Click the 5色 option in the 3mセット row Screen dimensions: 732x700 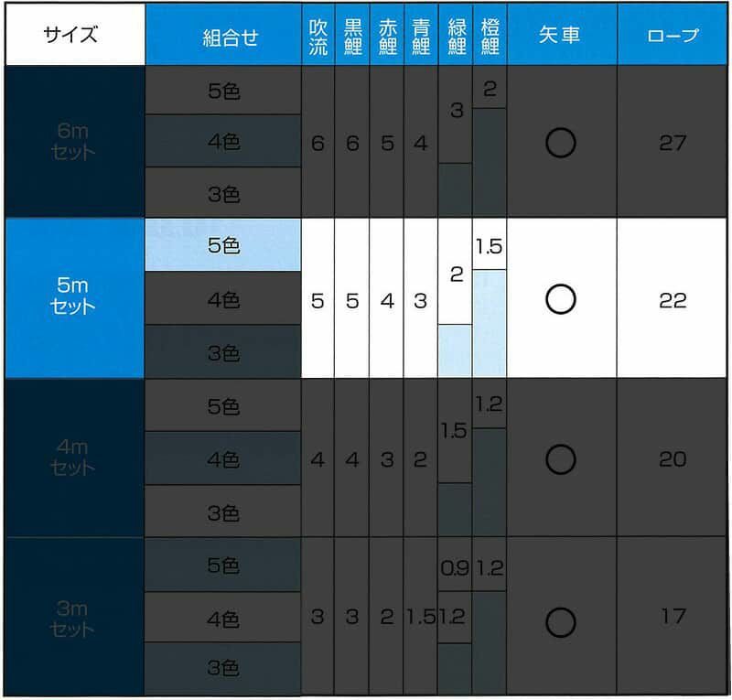click(223, 565)
